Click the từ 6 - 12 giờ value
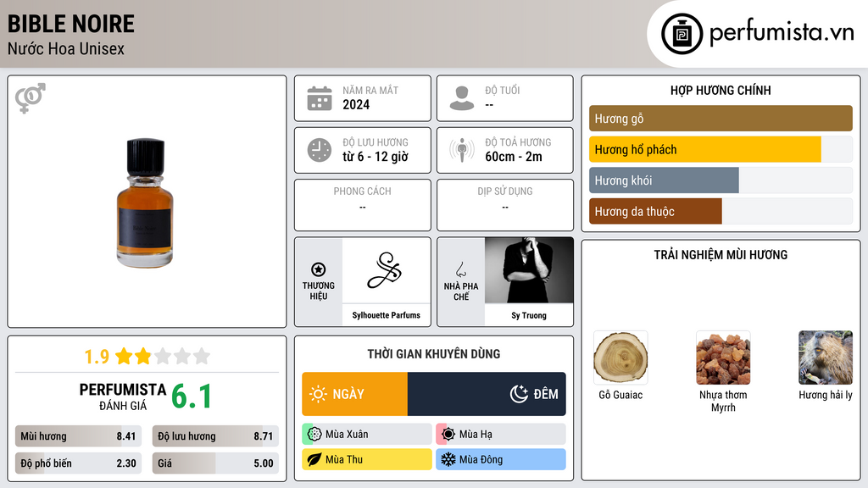The image size is (868, 488). 376,157
